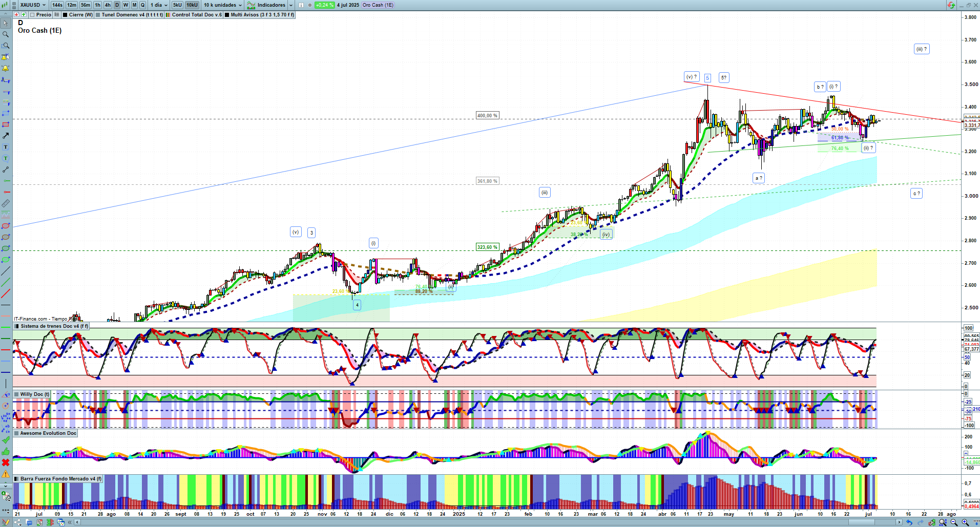Toggle the Precio checkbox
This screenshot has width=980, height=527.
(x=32, y=15)
